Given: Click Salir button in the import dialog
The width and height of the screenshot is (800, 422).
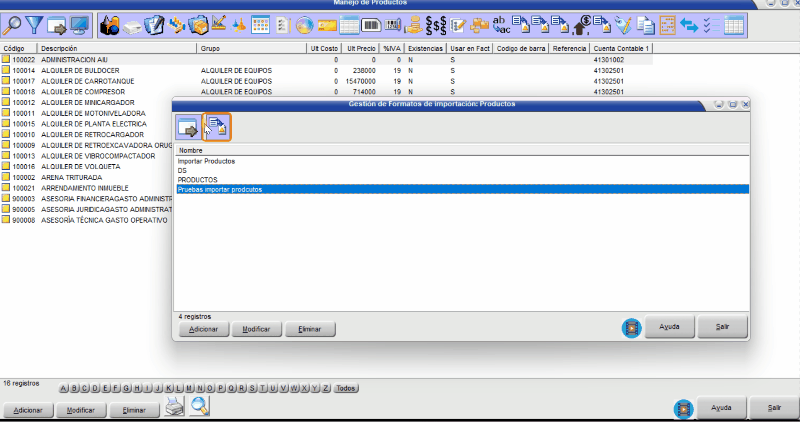Looking at the screenshot, I should pyautogui.click(x=721, y=327).
